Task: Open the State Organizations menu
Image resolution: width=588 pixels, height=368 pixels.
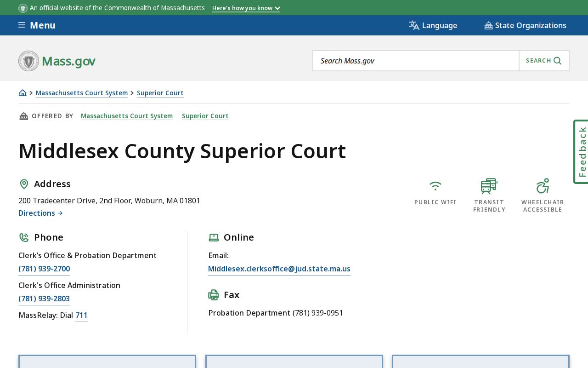Action: (525, 25)
